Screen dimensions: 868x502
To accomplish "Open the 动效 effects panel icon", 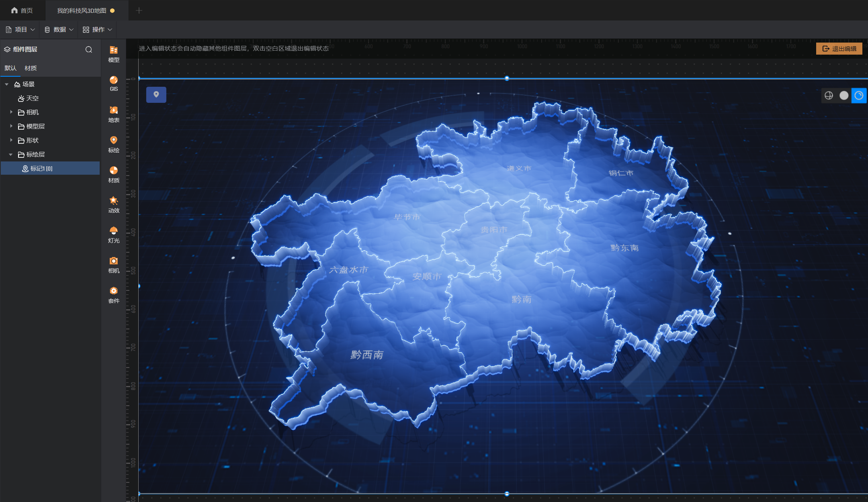I will 114,204.
